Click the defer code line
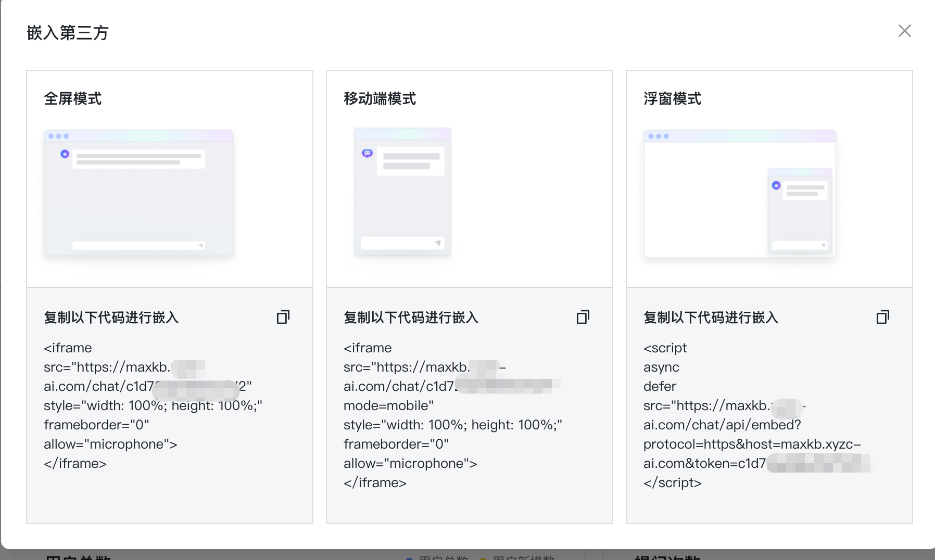935x560 pixels. 660,386
